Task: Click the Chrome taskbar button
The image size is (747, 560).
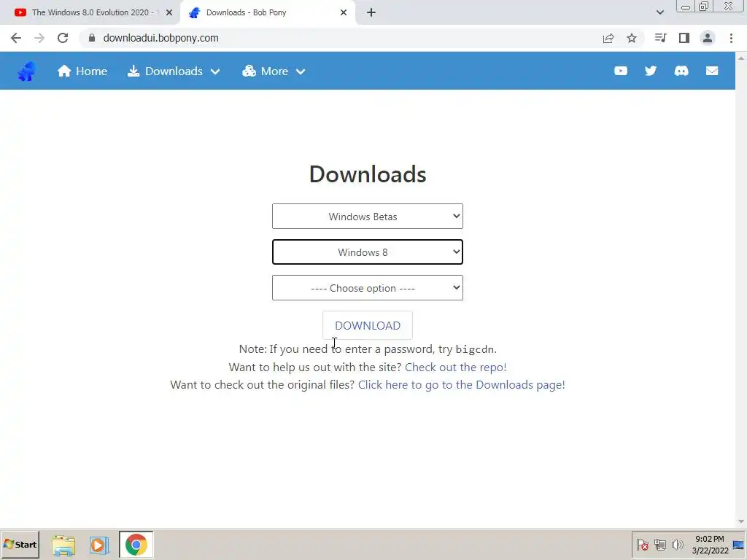Action: click(136, 545)
